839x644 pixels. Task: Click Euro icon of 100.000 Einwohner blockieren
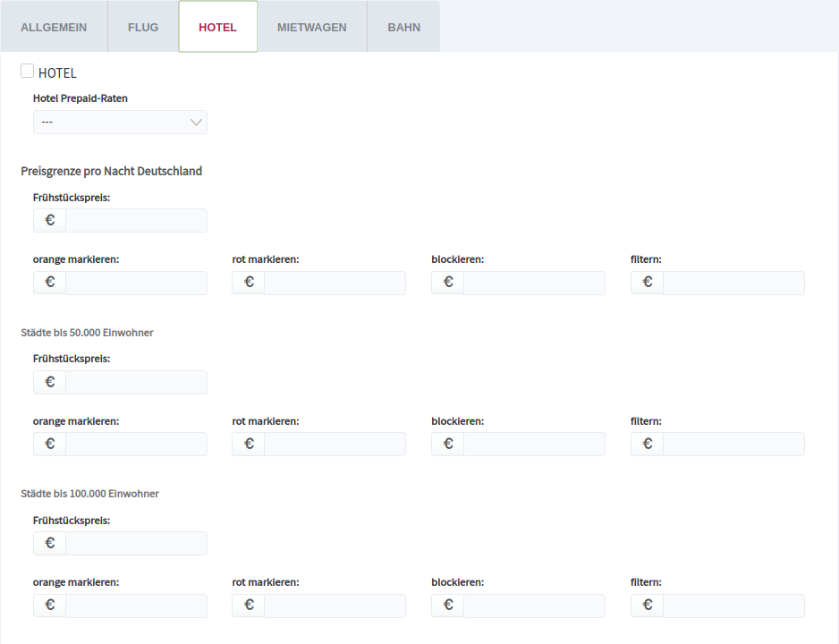pyautogui.click(x=448, y=606)
